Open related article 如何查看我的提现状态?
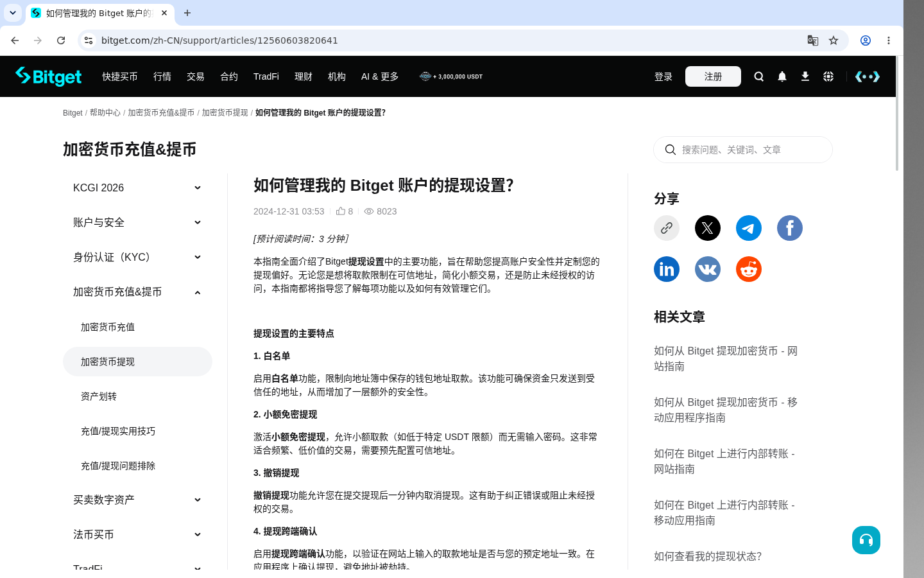 (708, 556)
